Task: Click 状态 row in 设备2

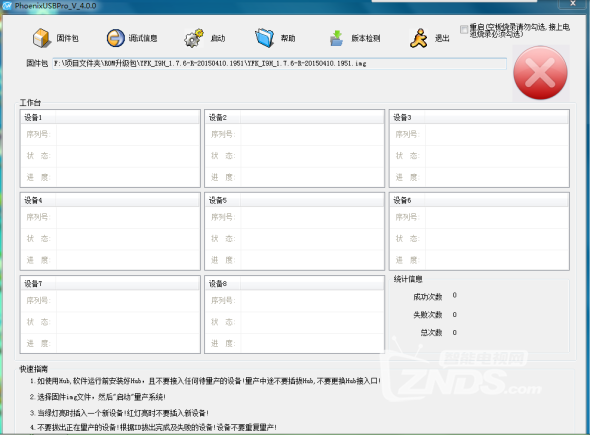Action: [x=294, y=156]
